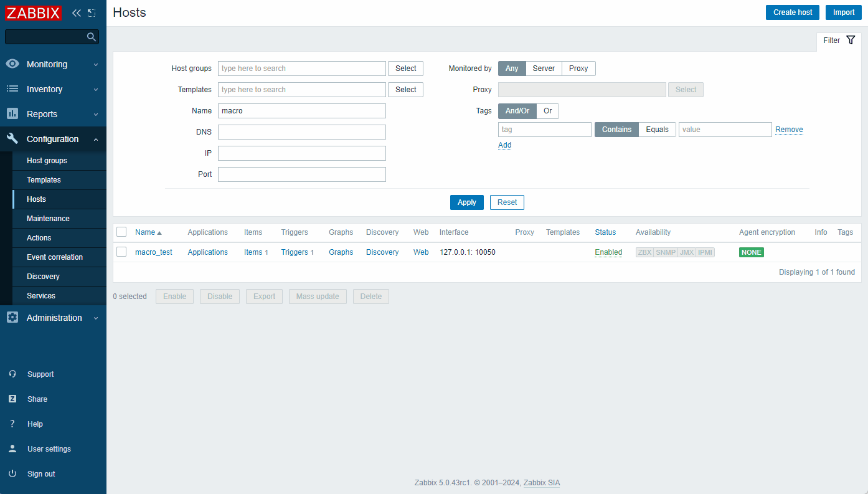Reset the host filter
Image resolution: width=868 pixels, height=494 pixels.
(507, 202)
